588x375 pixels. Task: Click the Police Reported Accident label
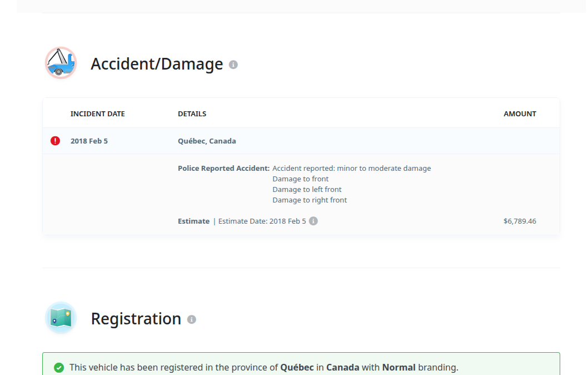point(223,168)
